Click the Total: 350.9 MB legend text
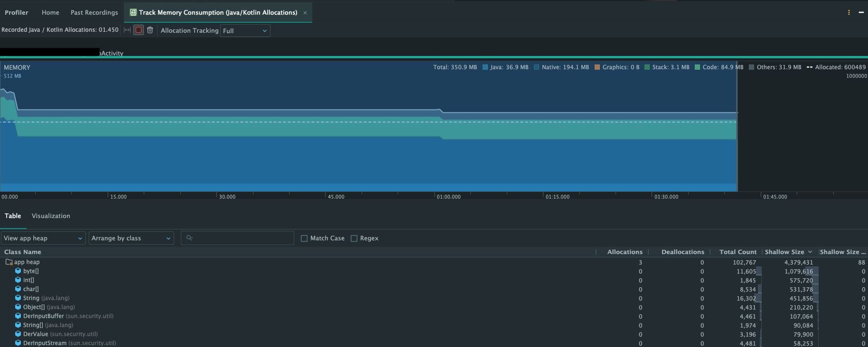The height and width of the screenshot is (347, 868). (455, 67)
